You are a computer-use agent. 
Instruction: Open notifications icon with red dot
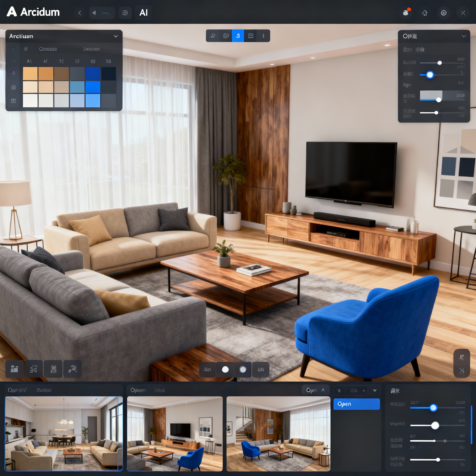[406, 13]
